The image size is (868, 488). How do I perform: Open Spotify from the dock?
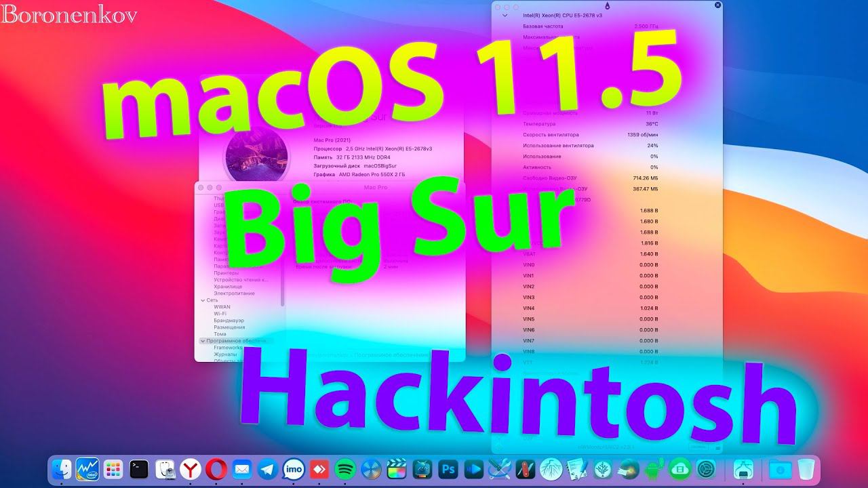coord(345,469)
